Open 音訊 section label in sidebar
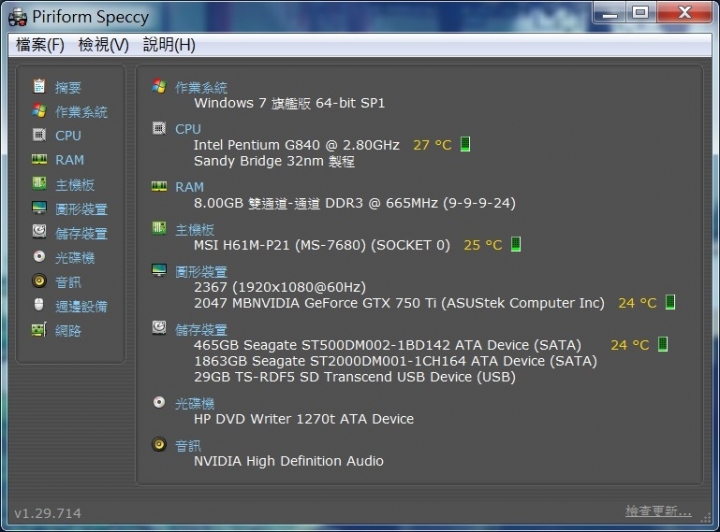Image resolution: width=720 pixels, height=532 pixels. [68, 282]
